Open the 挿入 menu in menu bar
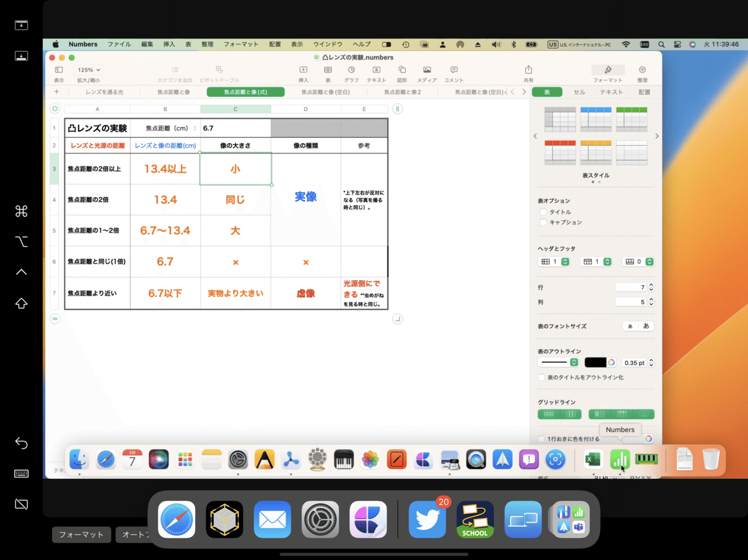Screen dimensions: 748x560 [169, 44]
